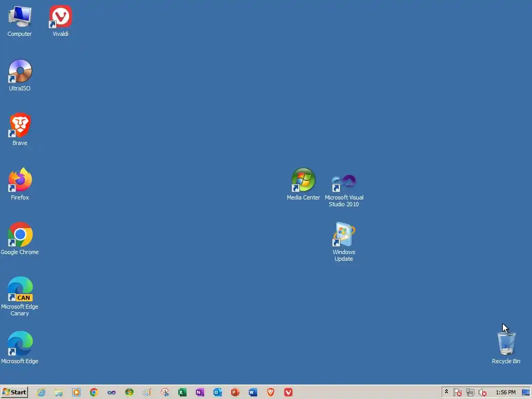Select the Recycle Bin icon
The height and width of the screenshot is (399, 532).
tap(506, 348)
